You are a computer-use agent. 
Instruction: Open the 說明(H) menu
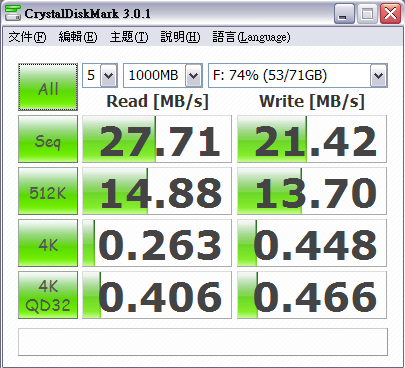180,37
